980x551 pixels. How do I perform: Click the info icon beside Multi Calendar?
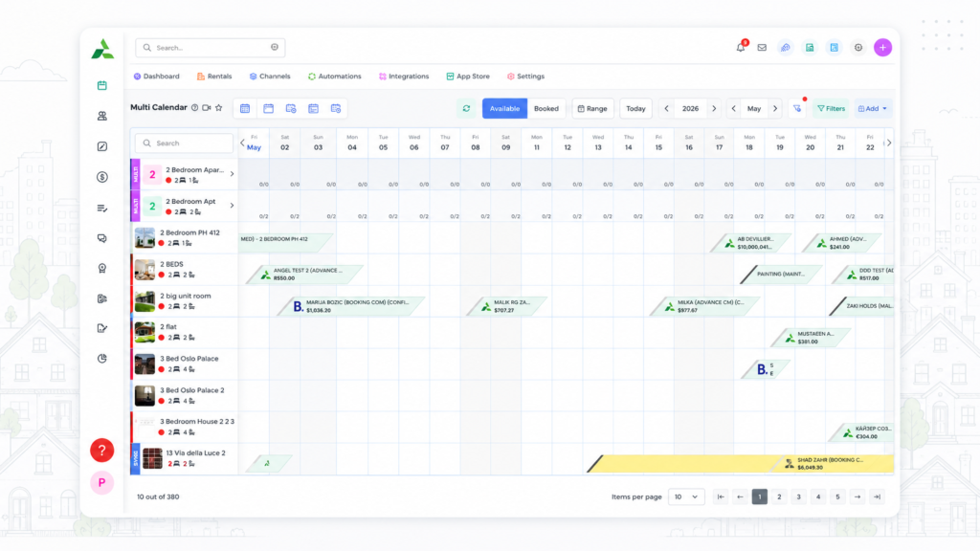[195, 107]
